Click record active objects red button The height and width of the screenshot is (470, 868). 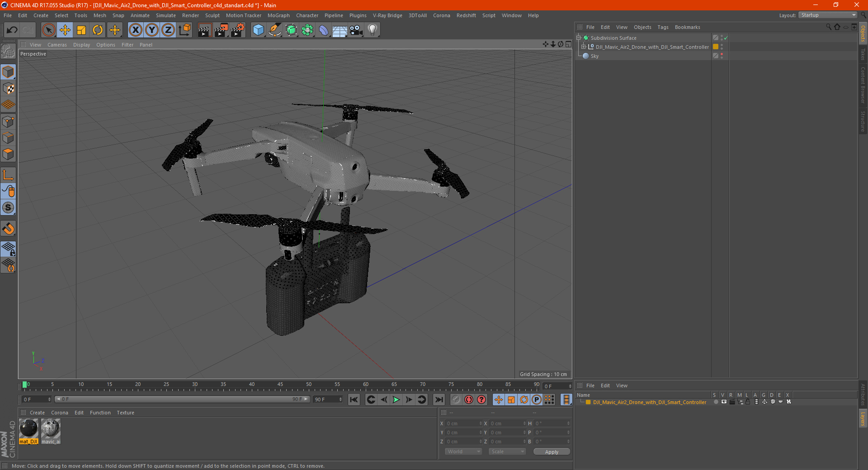point(456,399)
